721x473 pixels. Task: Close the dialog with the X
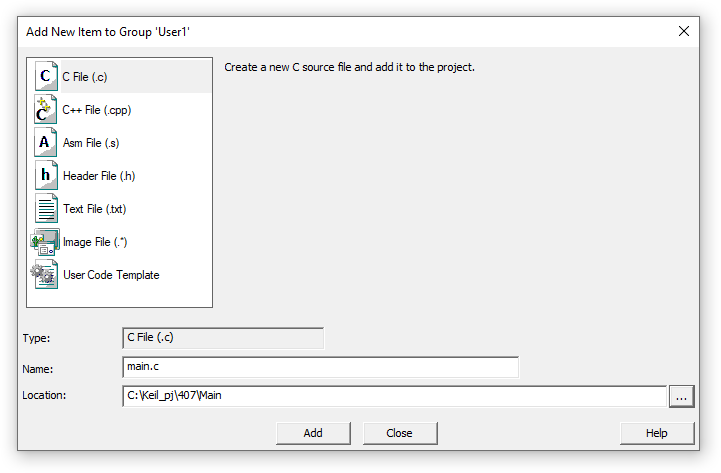tap(684, 31)
